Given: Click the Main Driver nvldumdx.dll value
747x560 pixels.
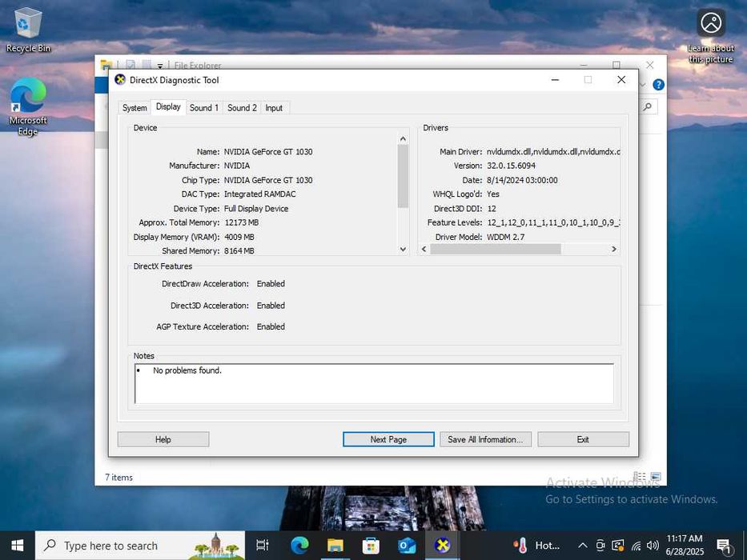Looking at the screenshot, I should click(553, 151).
